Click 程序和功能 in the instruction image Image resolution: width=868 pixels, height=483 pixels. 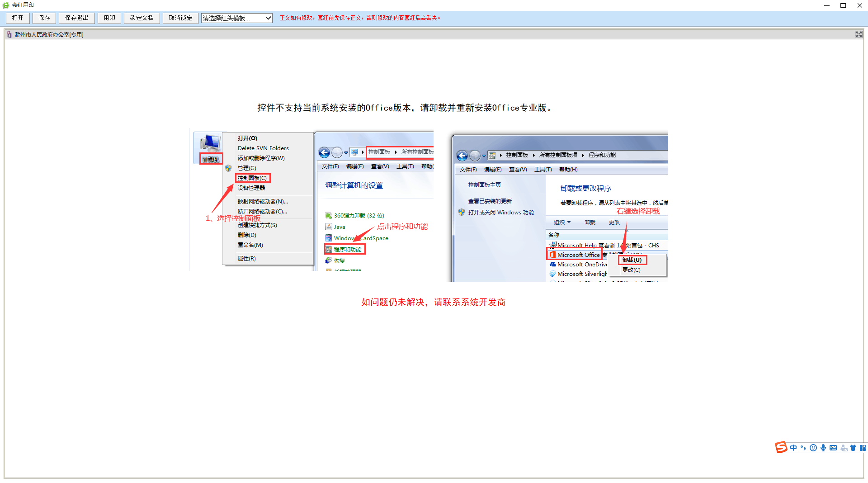(344, 249)
